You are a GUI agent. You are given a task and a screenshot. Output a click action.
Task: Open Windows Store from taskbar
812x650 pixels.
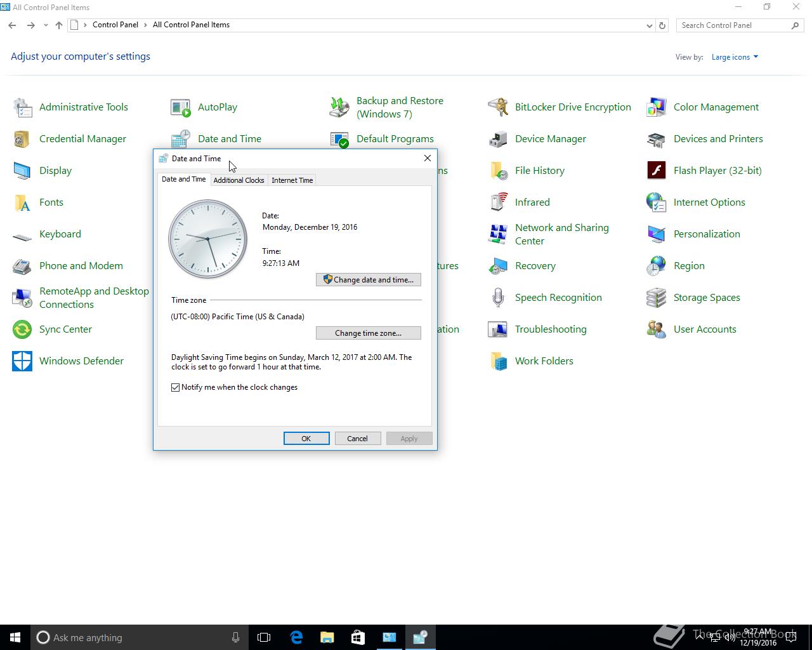pos(358,637)
